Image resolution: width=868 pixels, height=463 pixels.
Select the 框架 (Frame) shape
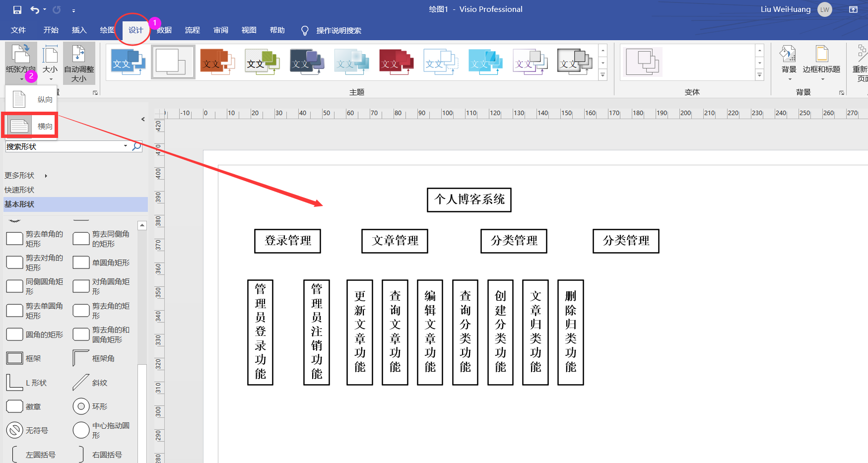point(14,357)
